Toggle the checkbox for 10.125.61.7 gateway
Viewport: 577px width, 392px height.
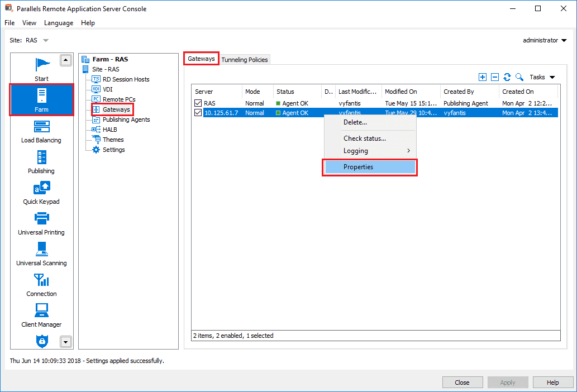coord(198,113)
